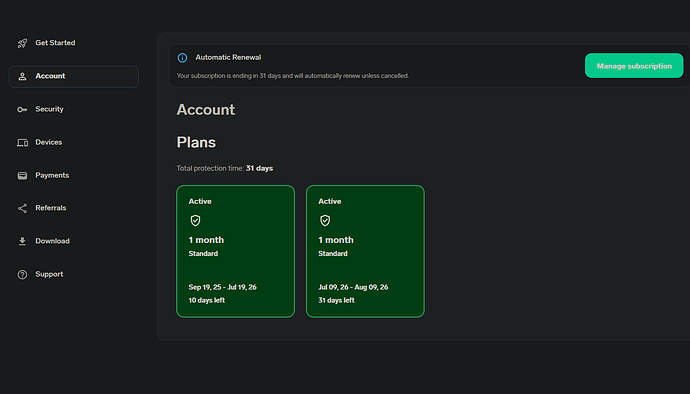
Task: Click the Plans heading
Action: 196,143
